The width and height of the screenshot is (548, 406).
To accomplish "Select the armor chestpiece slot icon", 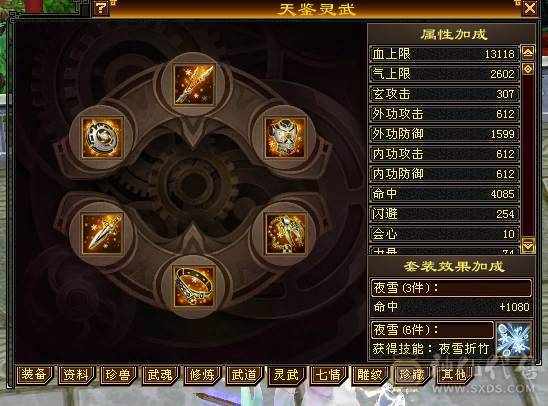I will tap(286, 137).
